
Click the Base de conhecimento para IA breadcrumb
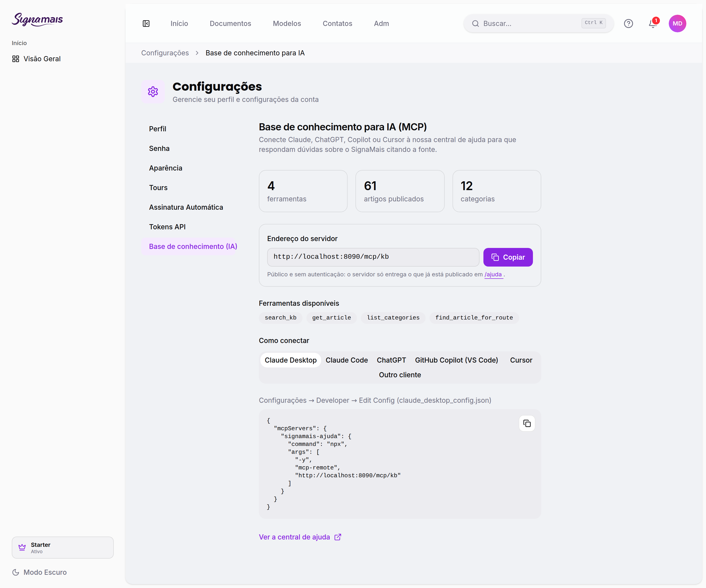pos(255,53)
